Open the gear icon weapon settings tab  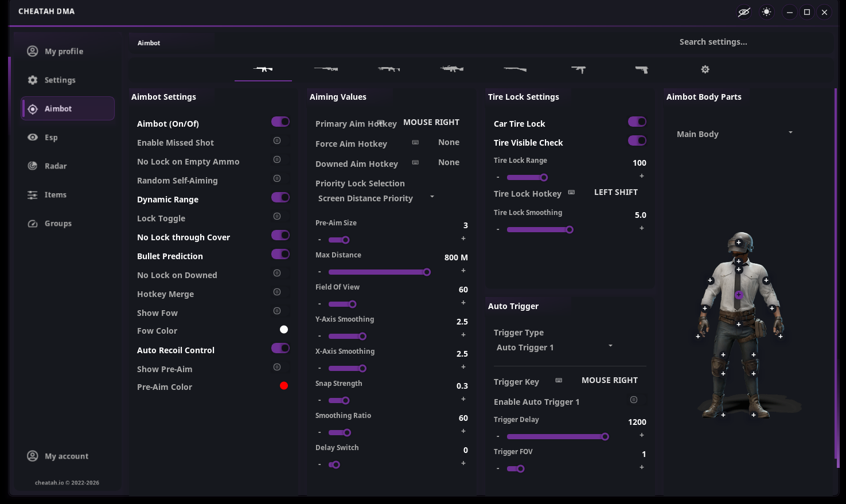point(705,69)
